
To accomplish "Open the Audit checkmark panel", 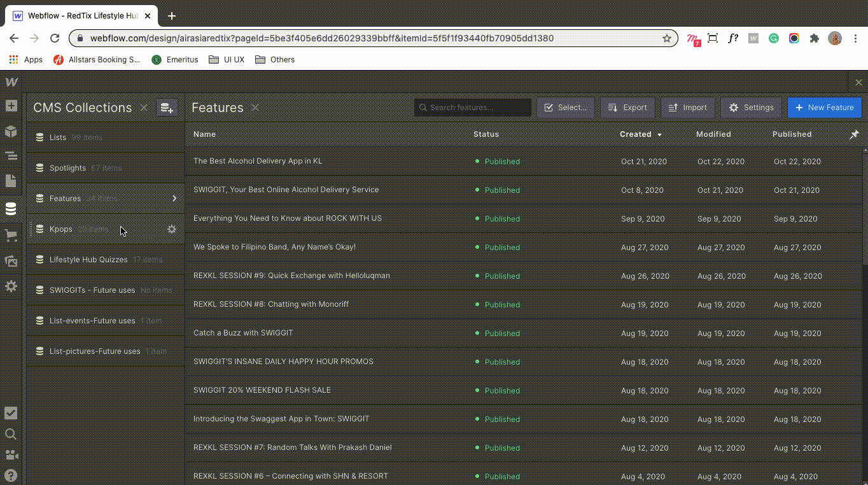I will 11,413.
